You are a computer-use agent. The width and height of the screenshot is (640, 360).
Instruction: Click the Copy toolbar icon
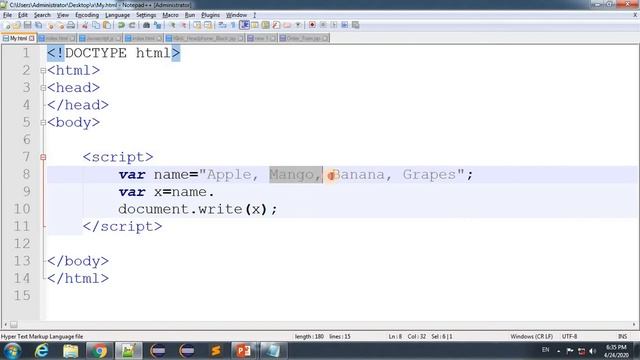pyautogui.click(x=96, y=25)
